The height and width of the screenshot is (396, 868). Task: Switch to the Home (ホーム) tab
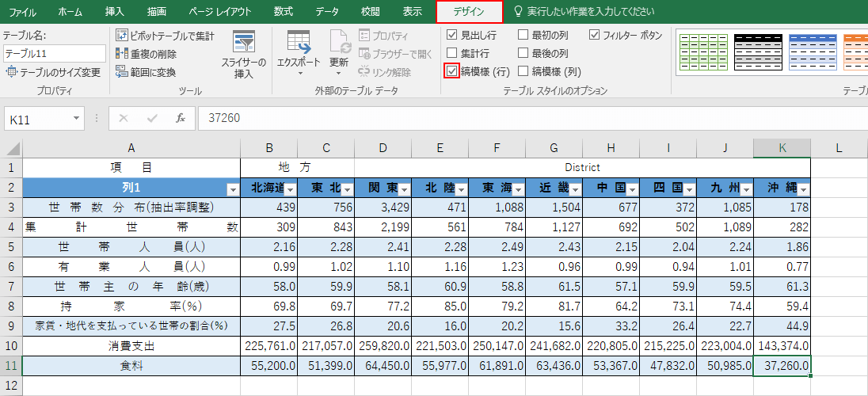pos(70,12)
